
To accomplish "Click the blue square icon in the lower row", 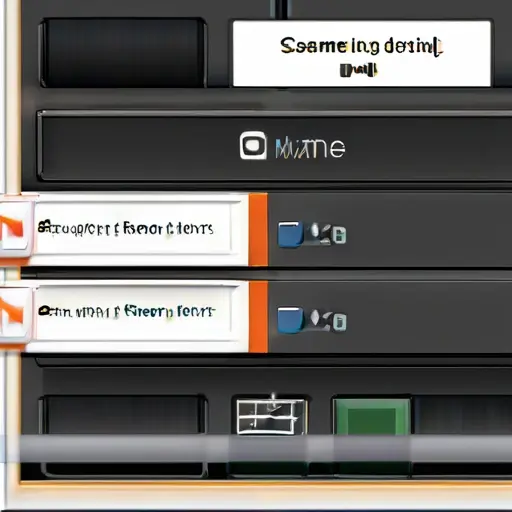I will click(x=290, y=320).
